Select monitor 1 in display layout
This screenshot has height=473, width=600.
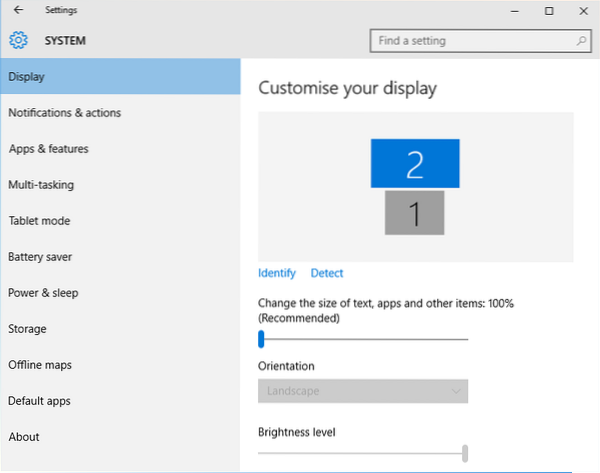(415, 211)
